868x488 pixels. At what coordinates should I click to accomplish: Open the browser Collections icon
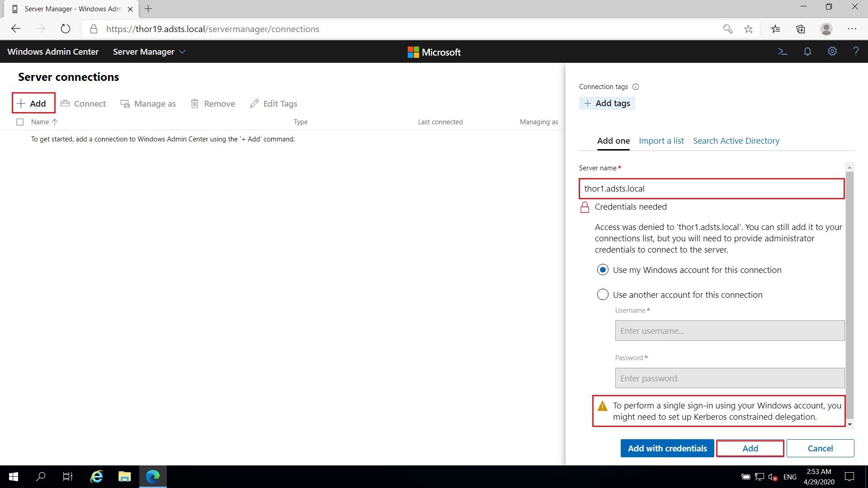coord(801,29)
